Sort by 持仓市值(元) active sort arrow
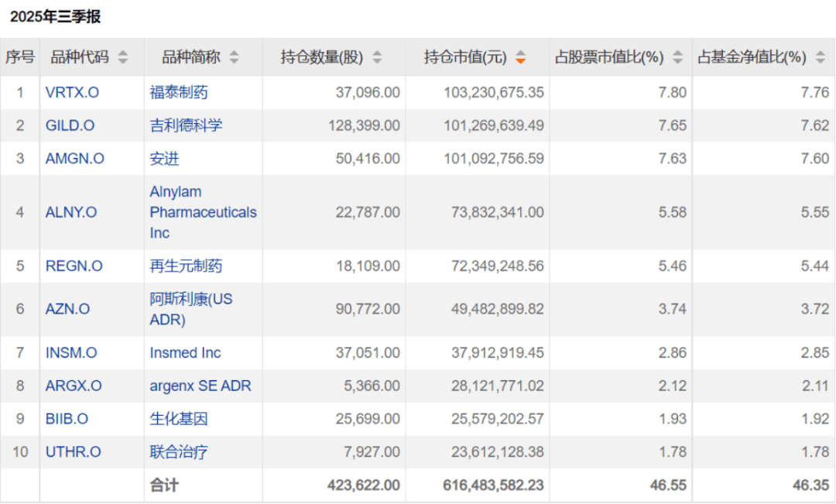Image resolution: width=836 pixels, height=504 pixels. (520, 57)
